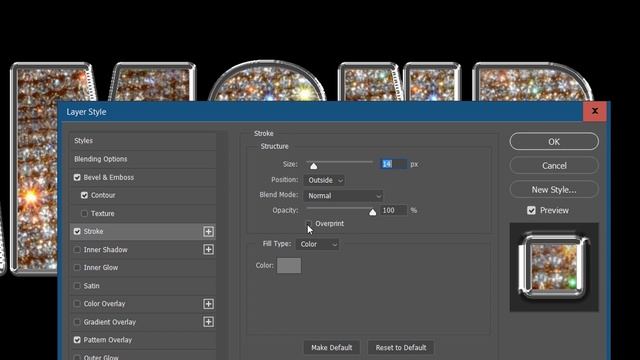The image size is (640, 360).
Task: Add another Gradient Overlay via plus icon
Action: click(208, 322)
